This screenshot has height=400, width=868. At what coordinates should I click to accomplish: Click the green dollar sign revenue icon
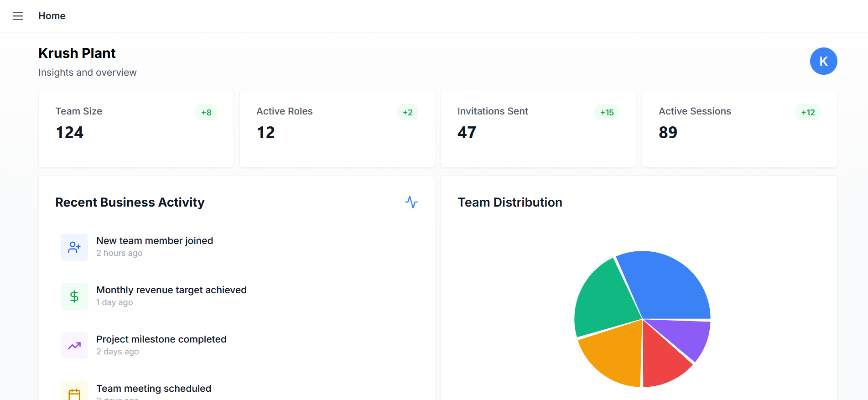74,296
